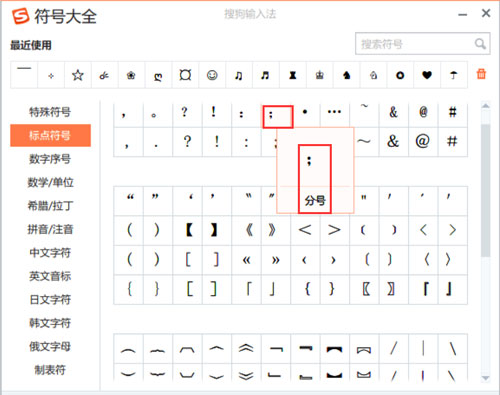Open the 数学/单位 category
Viewport: 500px width, 395px height.
tap(50, 182)
